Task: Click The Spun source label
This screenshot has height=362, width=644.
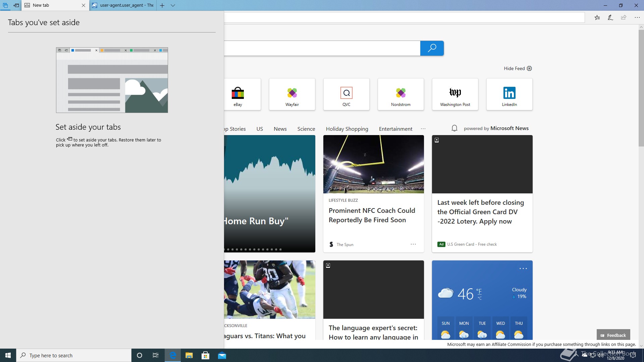Action: point(345,245)
